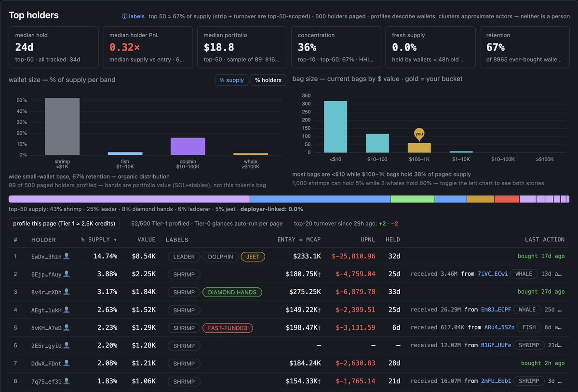578x392 pixels.
Task: Click the gold ladderer strip segment
Action: (x=480, y=199)
